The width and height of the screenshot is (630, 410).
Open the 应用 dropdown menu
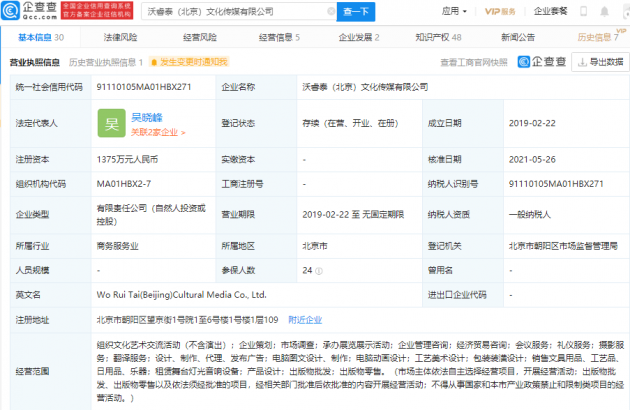tap(454, 11)
